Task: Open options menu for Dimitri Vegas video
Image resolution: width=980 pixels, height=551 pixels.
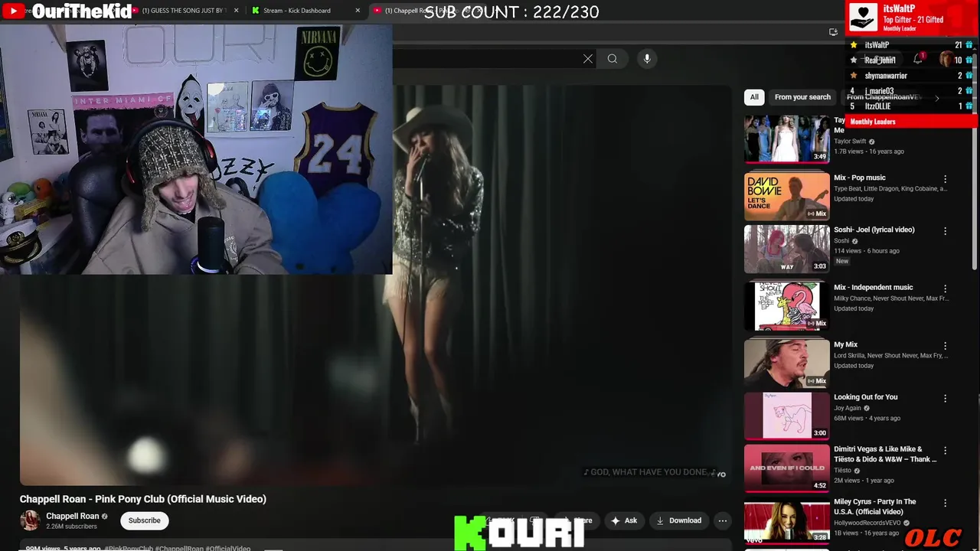Action: (945, 451)
